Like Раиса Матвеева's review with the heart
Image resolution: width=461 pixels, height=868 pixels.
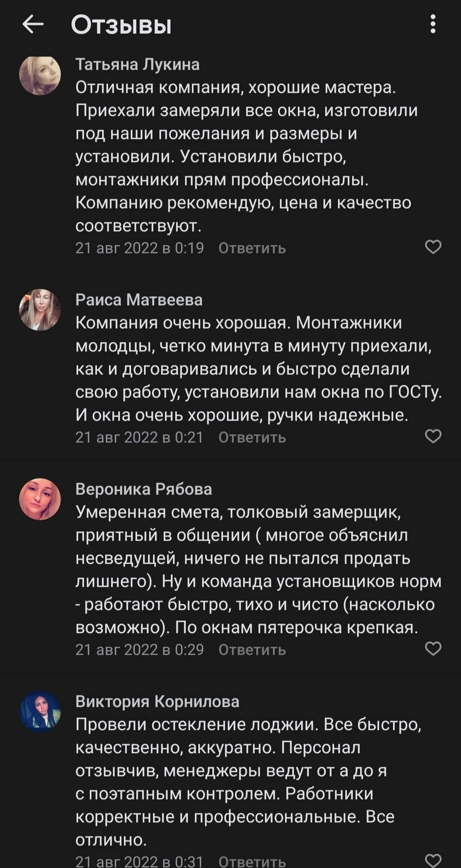433,436
